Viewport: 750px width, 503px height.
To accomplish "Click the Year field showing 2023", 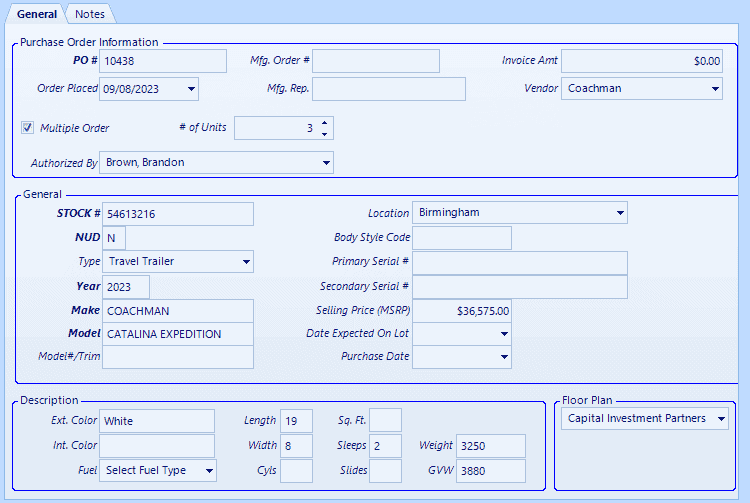I will (x=126, y=287).
